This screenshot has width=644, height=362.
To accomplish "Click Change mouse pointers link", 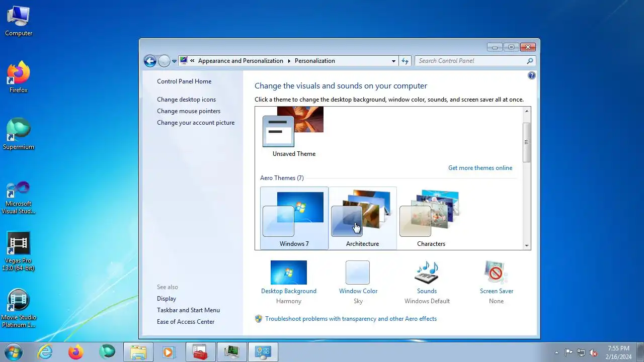I will point(189,111).
